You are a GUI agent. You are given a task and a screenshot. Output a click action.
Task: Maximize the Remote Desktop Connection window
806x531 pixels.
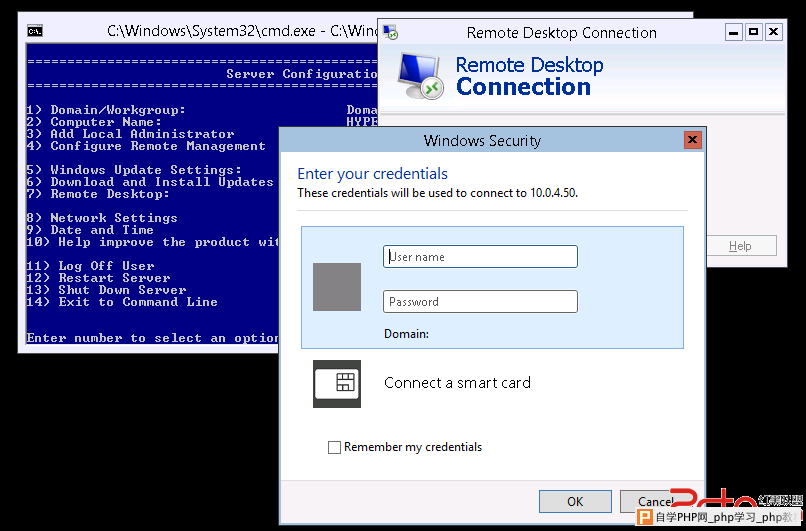[x=754, y=32]
